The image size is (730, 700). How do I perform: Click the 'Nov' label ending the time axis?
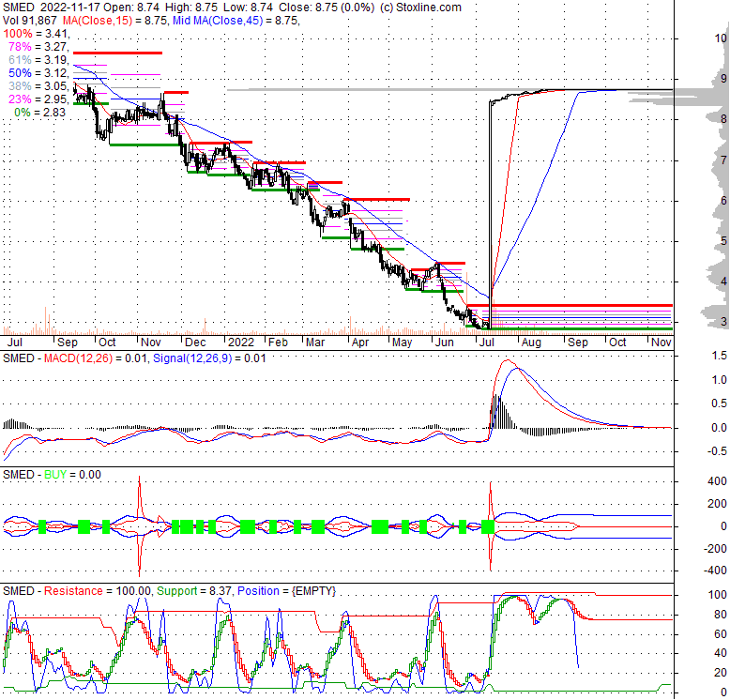coord(662,342)
